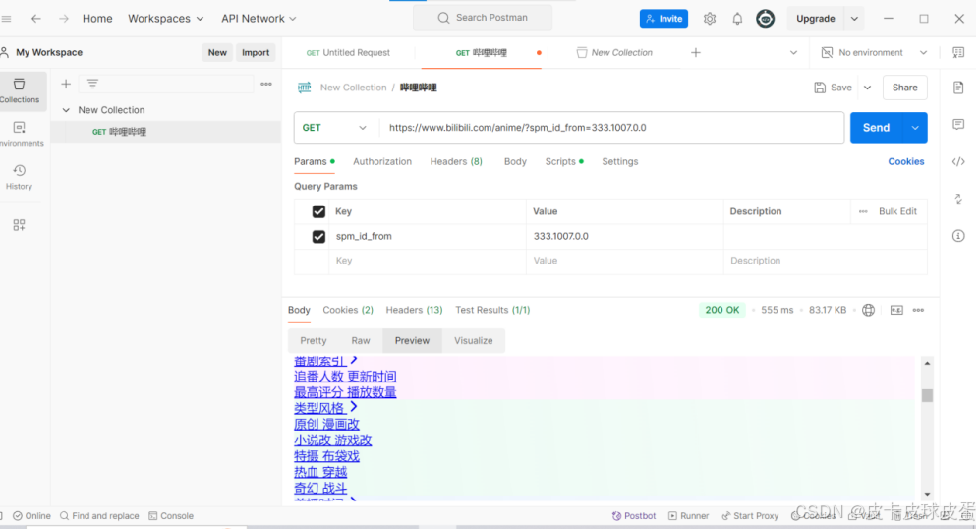Open the environment quick look icon
This screenshot has height=529, width=980.
(x=958, y=52)
